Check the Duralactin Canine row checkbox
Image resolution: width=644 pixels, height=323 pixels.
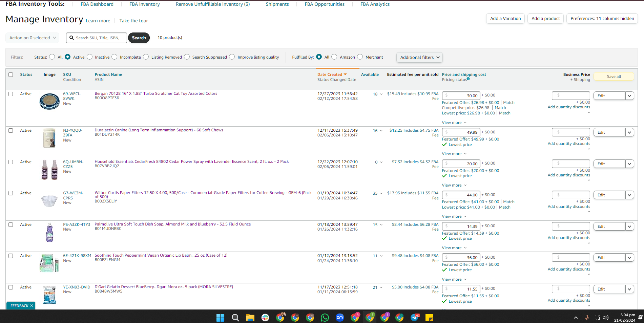[x=11, y=131]
